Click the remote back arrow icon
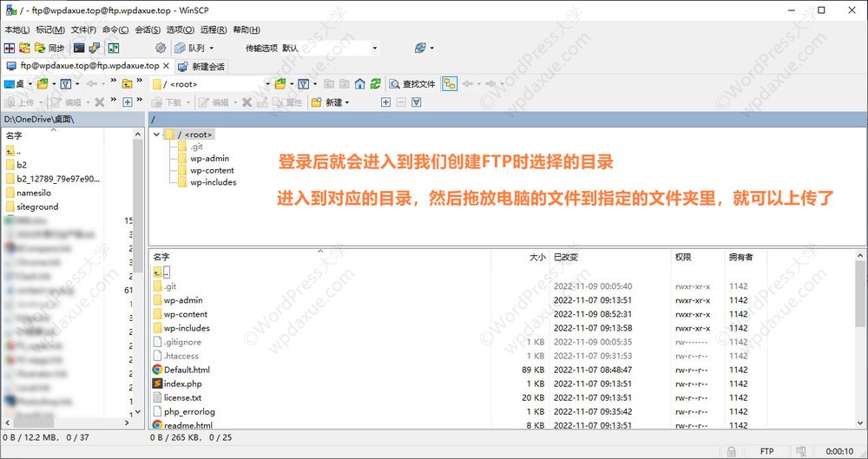 pos(467,84)
